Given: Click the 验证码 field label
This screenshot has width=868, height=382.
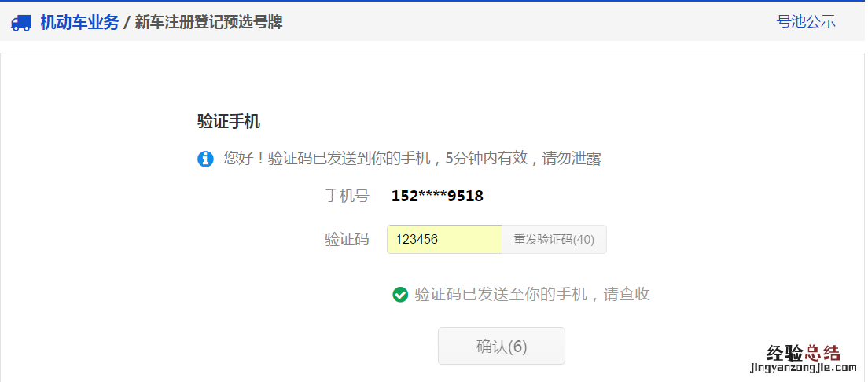Looking at the screenshot, I should [347, 239].
